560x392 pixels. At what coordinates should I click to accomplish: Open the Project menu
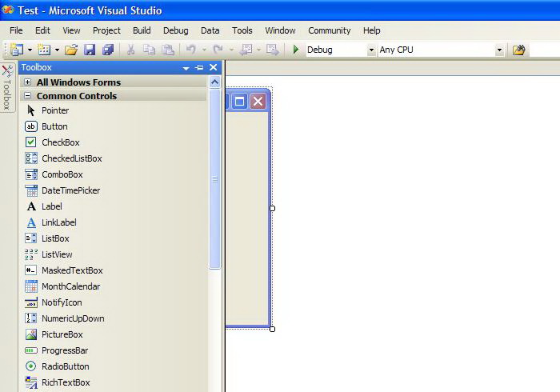point(106,30)
